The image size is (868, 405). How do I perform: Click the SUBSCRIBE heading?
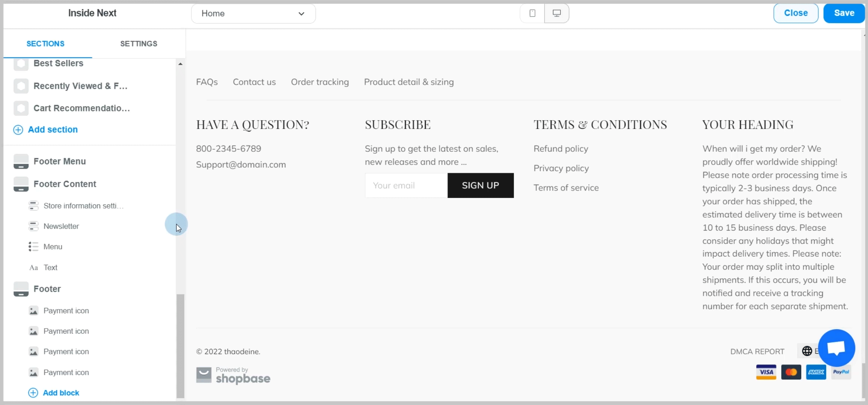pyautogui.click(x=398, y=124)
